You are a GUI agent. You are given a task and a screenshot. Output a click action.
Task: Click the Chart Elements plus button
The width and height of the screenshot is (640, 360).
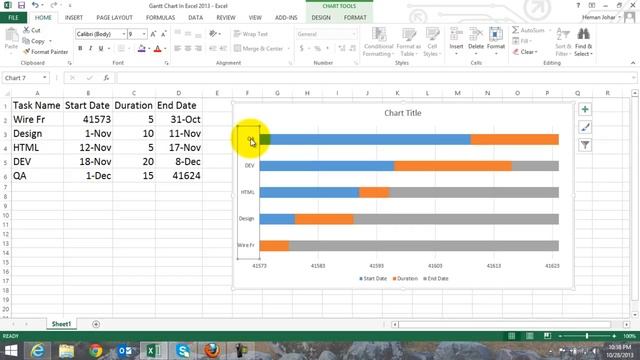[585, 109]
